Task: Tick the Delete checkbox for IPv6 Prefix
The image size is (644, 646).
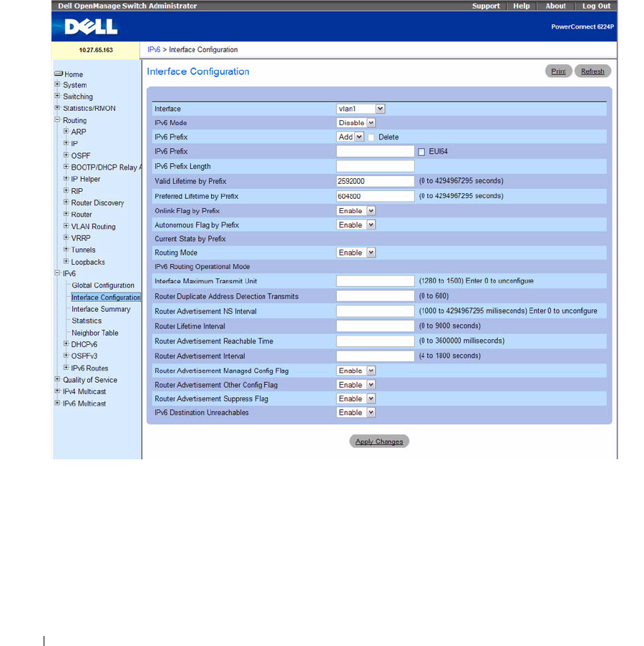Action: click(x=371, y=137)
